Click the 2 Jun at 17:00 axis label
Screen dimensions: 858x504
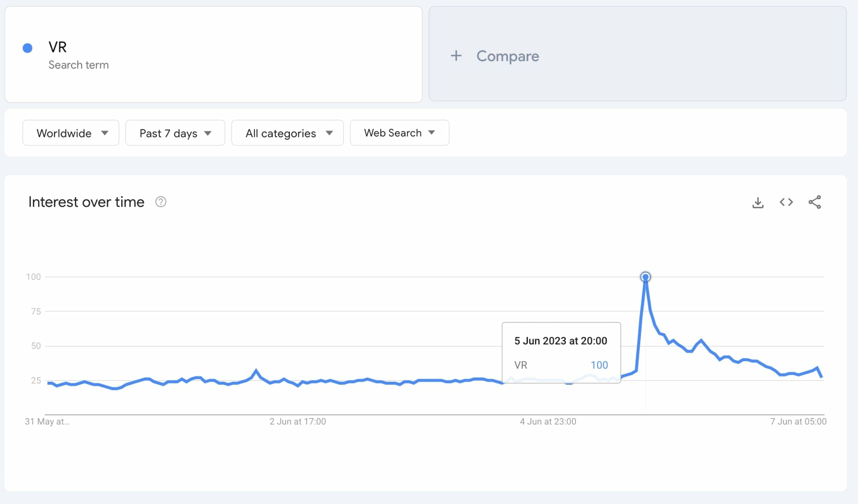click(297, 422)
